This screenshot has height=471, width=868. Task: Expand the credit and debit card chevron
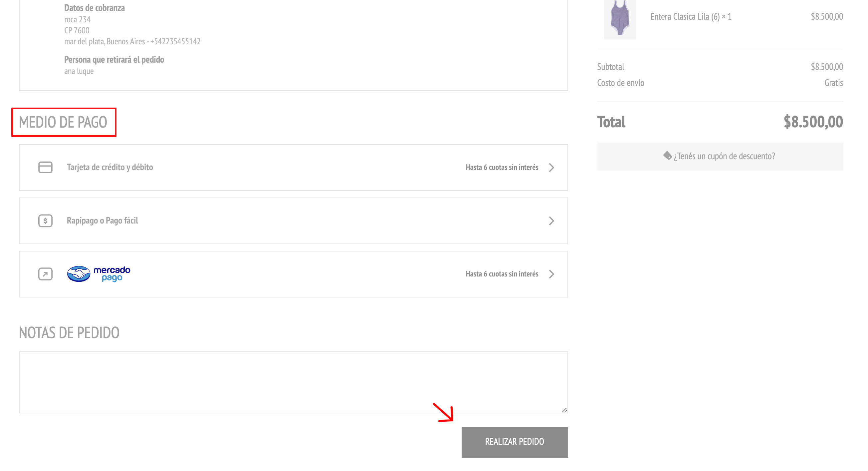(551, 168)
